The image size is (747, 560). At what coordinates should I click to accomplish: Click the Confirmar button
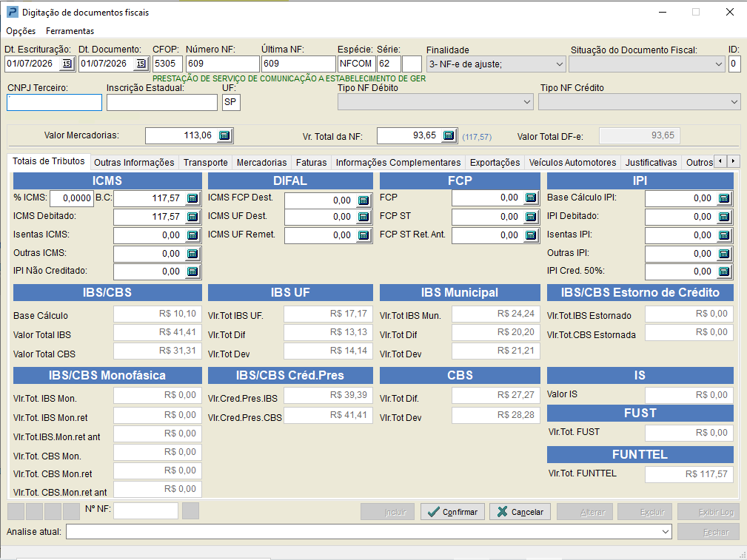coord(452,512)
